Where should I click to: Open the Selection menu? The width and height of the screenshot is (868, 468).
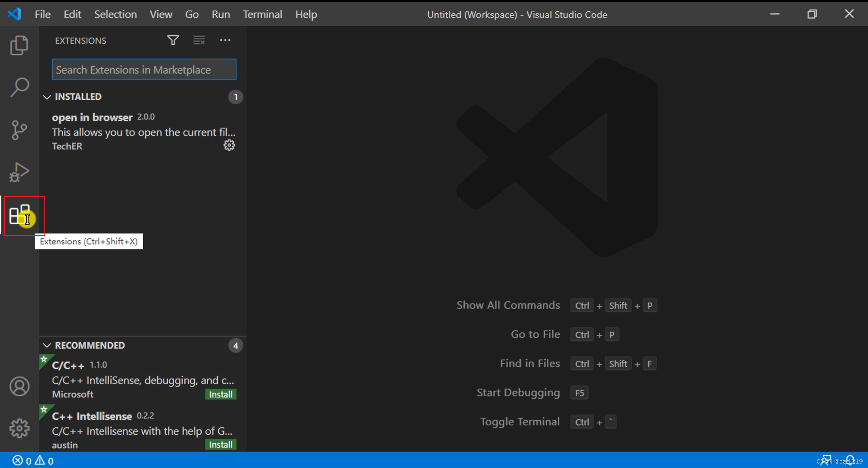(x=115, y=15)
